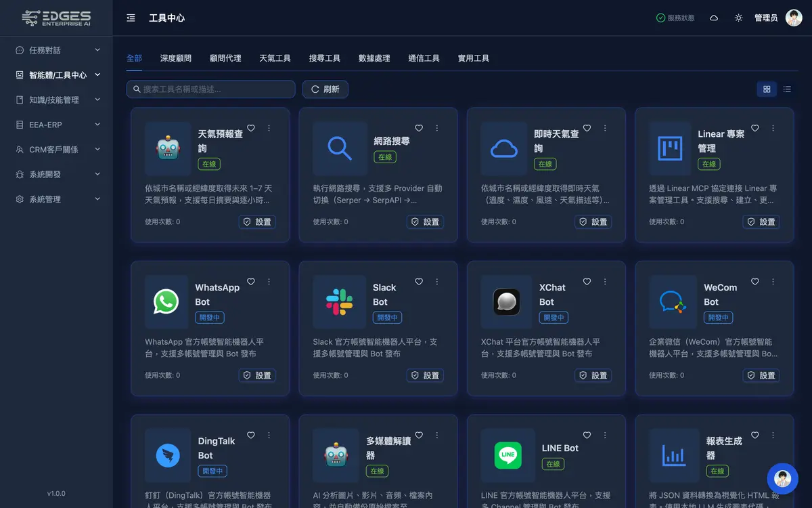Image resolution: width=812 pixels, height=508 pixels.
Task: Open 設置 for 即時天氣查詢 tool
Action: 593,222
